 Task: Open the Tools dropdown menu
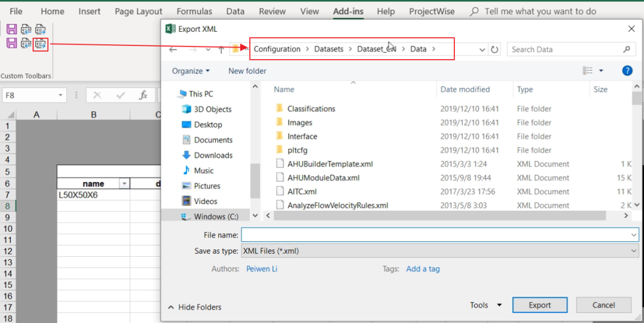coord(486,305)
